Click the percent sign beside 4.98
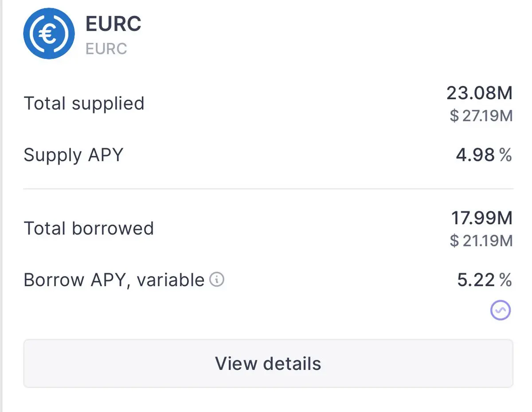532x412 pixels. 505,155
